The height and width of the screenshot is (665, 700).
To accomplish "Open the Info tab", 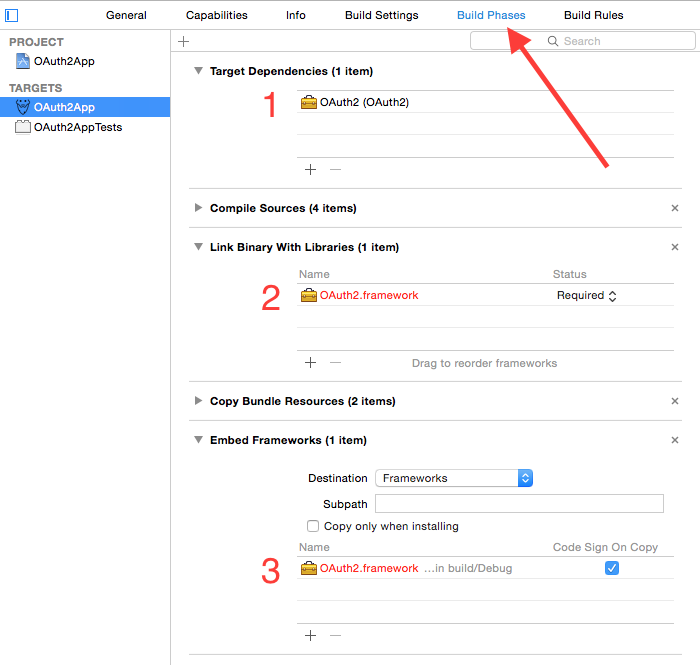I will point(296,15).
